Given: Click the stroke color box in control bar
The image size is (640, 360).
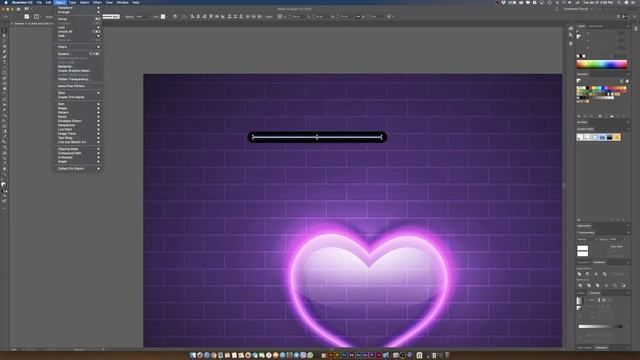Looking at the screenshot, I should pyautogui.click(x=36, y=17).
